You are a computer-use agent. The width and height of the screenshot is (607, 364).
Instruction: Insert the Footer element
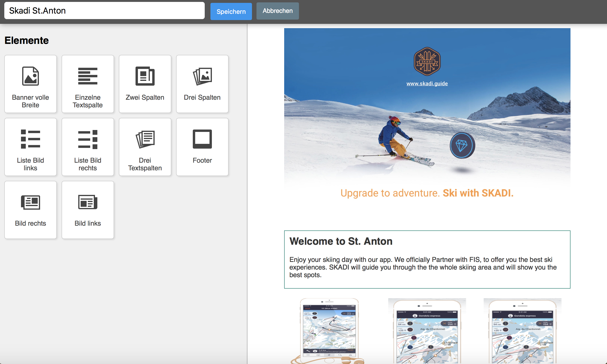[x=202, y=147]
